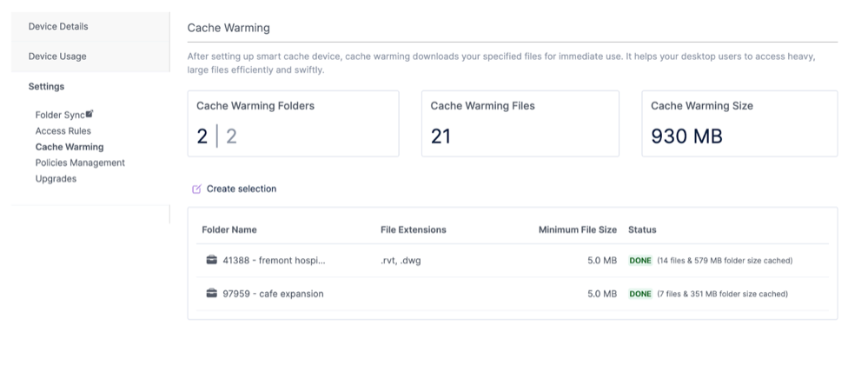
Task: Click the 5.0 MB value in cafe expansion row
Action: (602, 294)
